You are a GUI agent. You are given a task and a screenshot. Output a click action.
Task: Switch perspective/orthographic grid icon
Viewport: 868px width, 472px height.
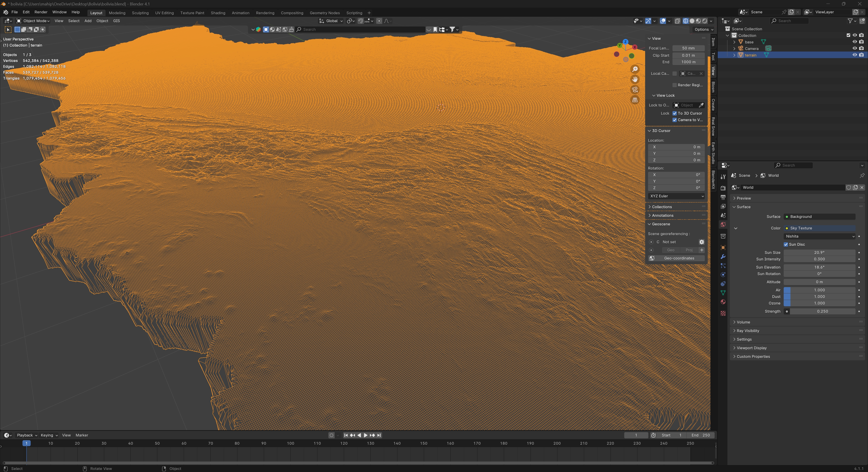[635, 100]
